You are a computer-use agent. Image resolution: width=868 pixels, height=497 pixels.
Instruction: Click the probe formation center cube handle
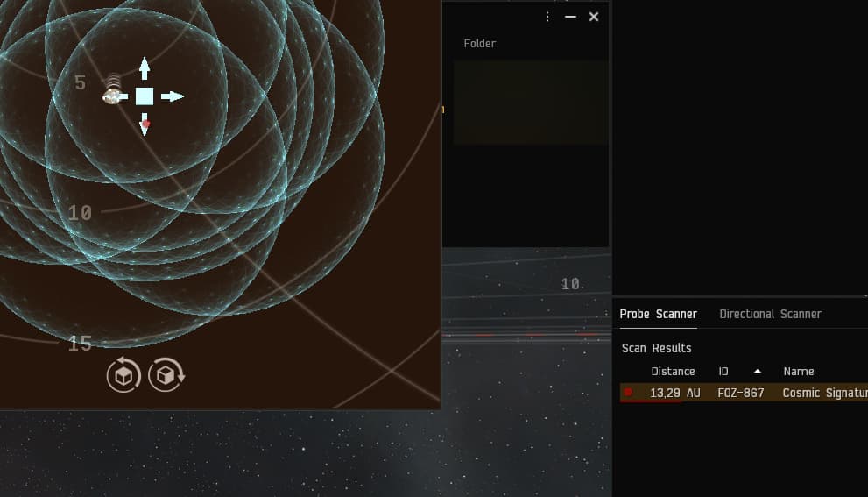[x=145, y=96]
